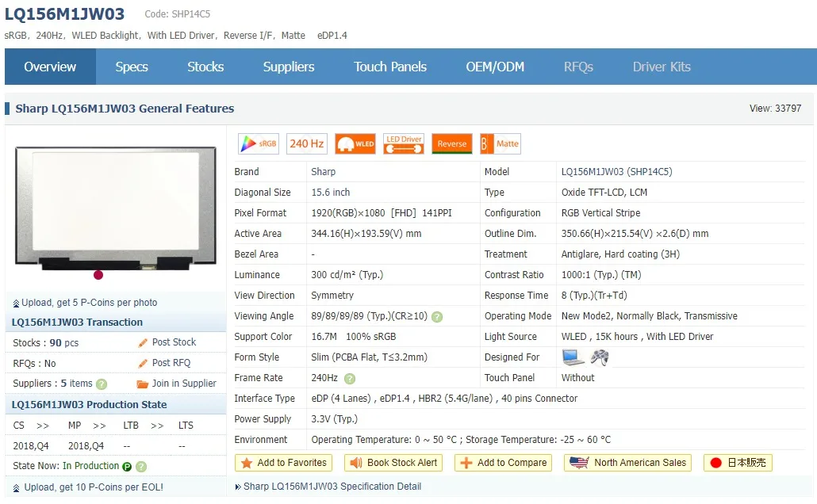The width and height of the screenshot is (817, 504).
Task: Click the North American Sales button
Action: [x=628, y=463]
